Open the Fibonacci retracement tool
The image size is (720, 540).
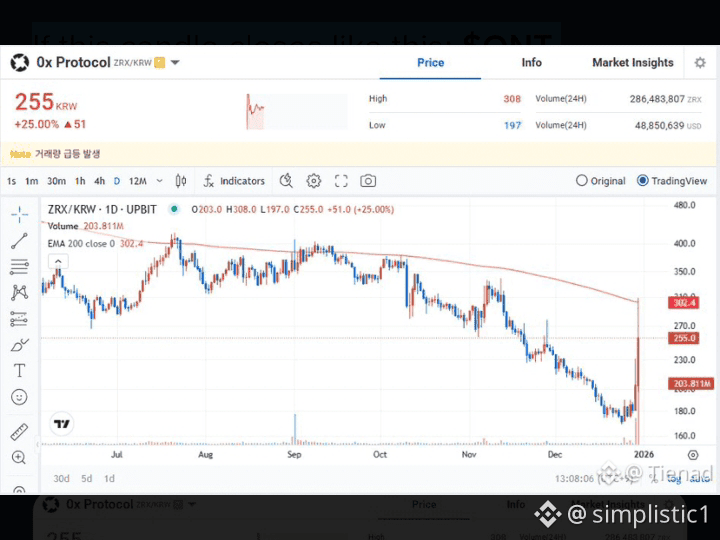click(19, 266)
